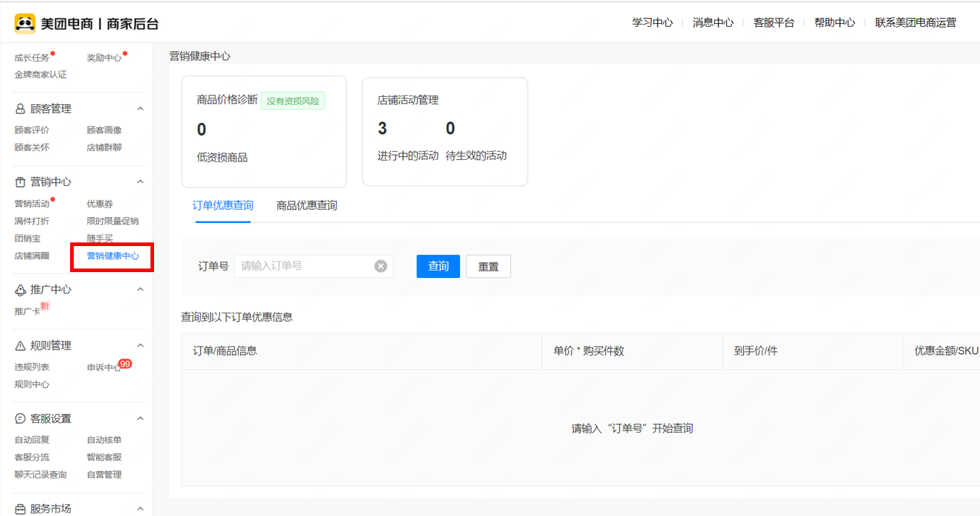Open 申诉中心 with the 99 badge
Viewport: 980px width, 516px height.
pyautogui.click(x=104, y=368)
